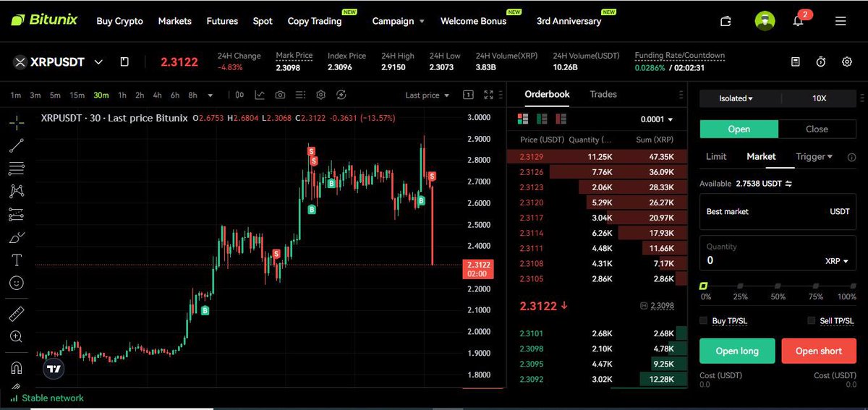Screen dimensions: 868x410
Task: Open the Markets menu
Action: pos(175,21)
